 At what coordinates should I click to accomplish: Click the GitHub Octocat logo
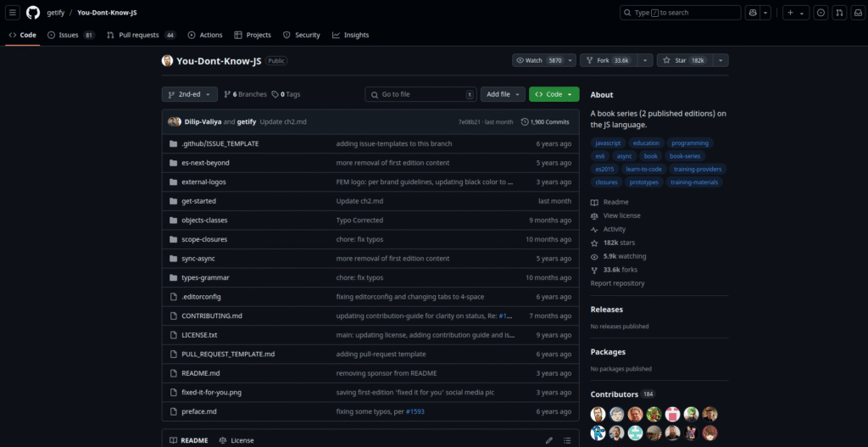(33, 12)
